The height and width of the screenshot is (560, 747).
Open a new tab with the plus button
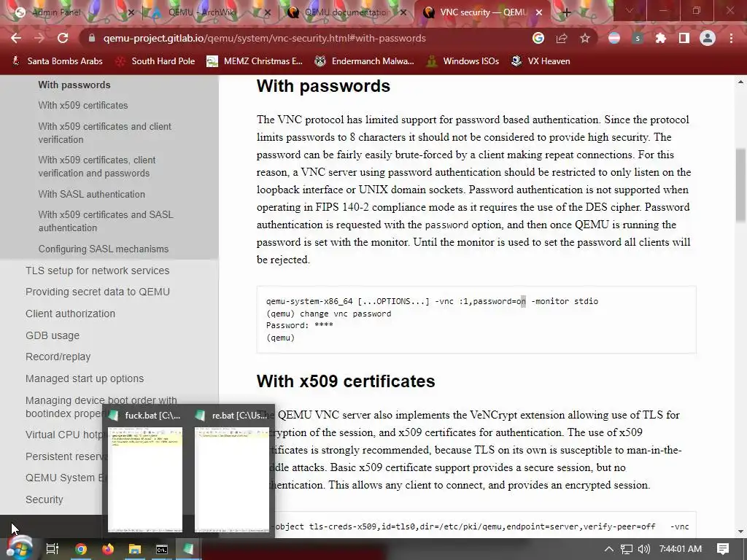[566, 12]
